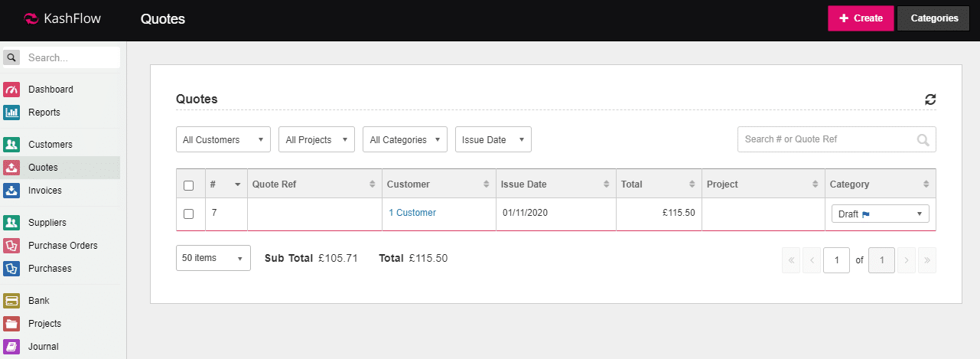Click the Categories button in top bar

coord(933,18)
